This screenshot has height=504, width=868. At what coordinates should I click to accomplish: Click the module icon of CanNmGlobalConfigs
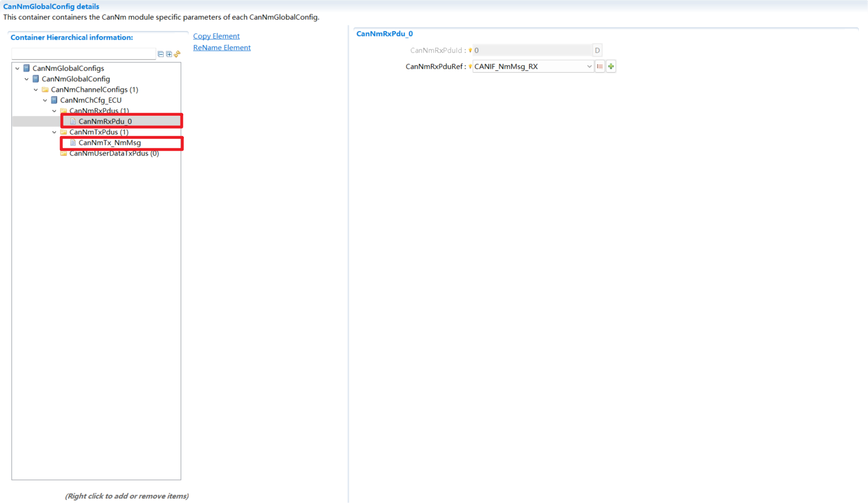click(x=26, y=68)
